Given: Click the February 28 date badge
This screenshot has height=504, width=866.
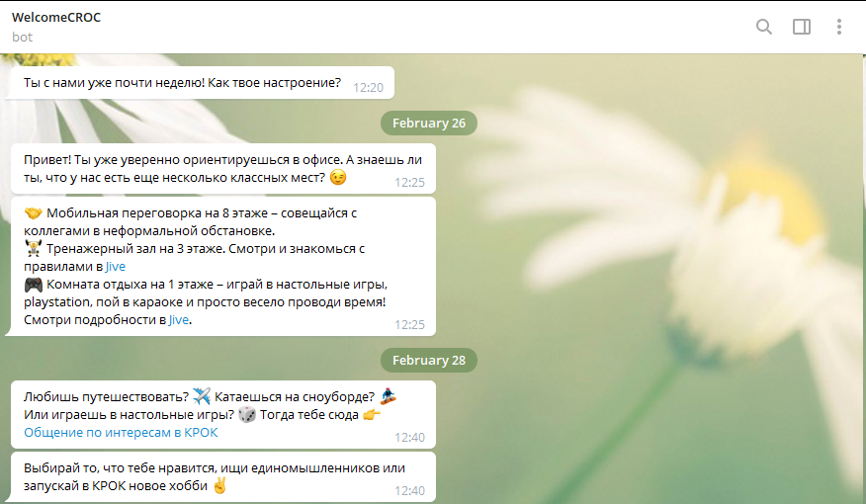Looking at the screenshot, I should [x=429, y=360].
